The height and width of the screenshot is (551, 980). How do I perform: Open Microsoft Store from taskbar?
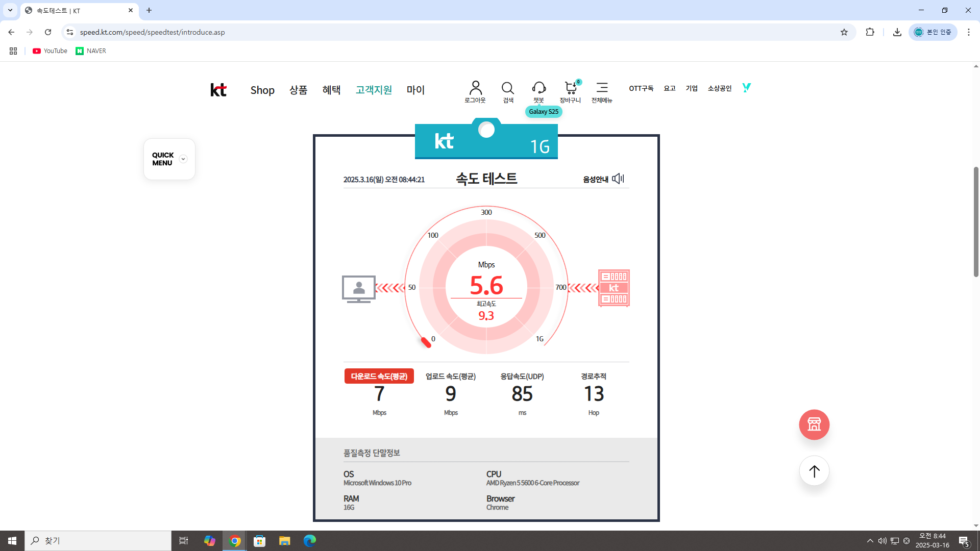[260, 541]
